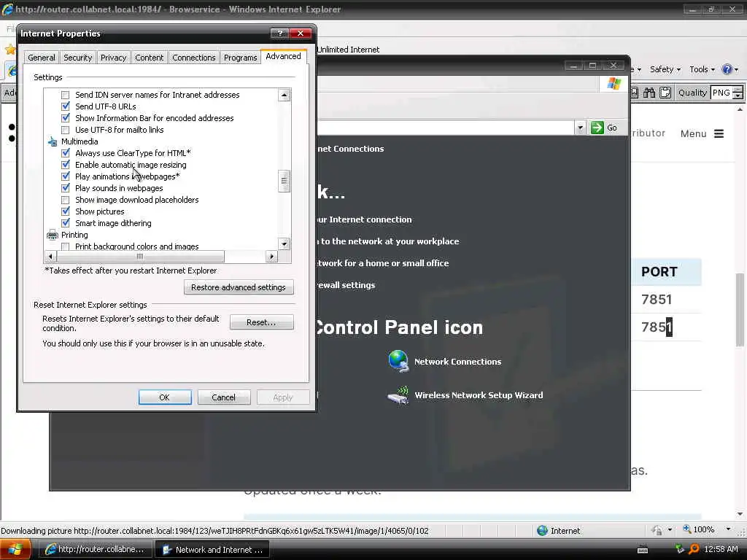Screen dimensions: 747x560
Task: Select the Advanced tab
Action: click(x=284, y=56)
